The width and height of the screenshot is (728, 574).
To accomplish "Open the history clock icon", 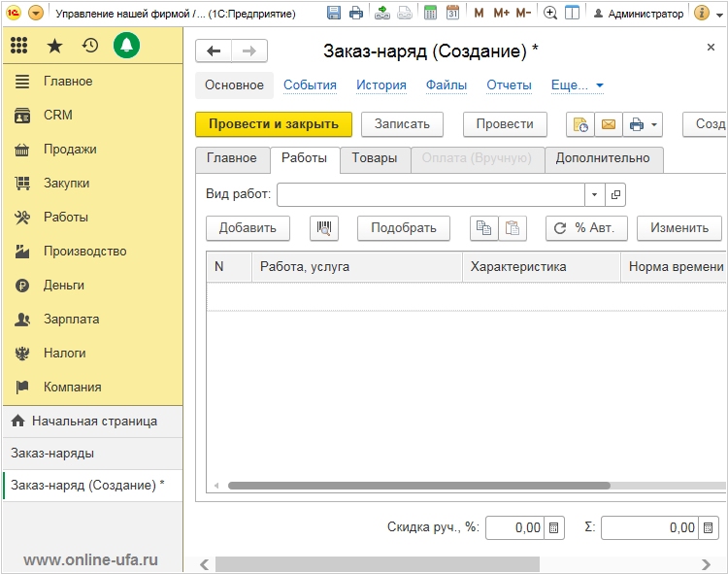I will 90,46.
